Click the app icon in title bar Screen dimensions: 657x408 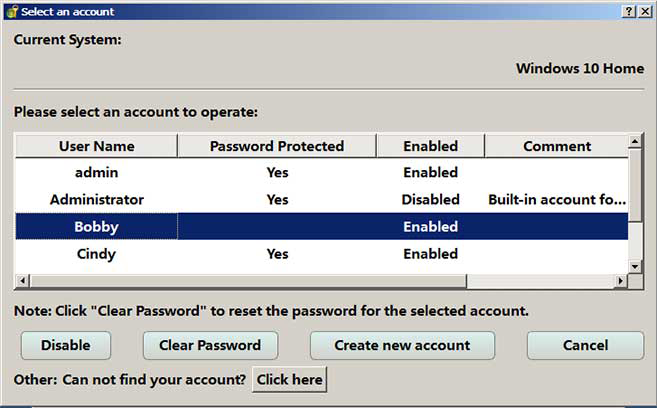12,11
